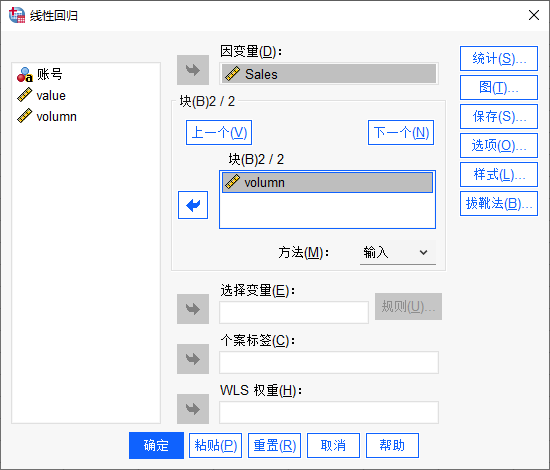This screenshot has height=470, width=550.
Task: Click into the 选择变量(E) field
Action: [x=294, y=313]
